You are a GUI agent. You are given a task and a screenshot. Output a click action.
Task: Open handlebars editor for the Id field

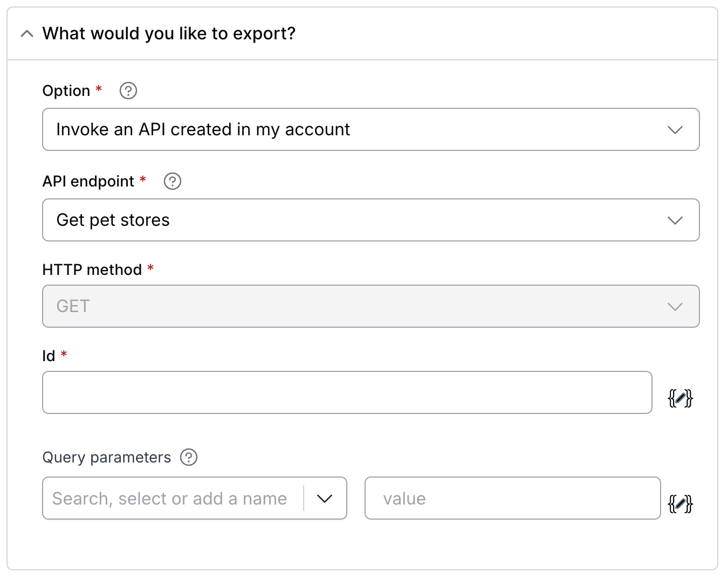[680, 398]
